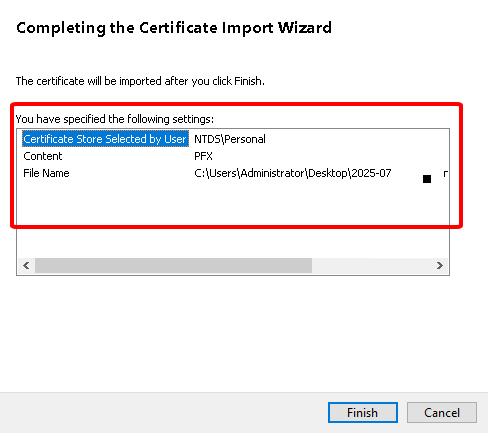495x436 pixels.
Task: Click the right scroll arrow of settings list
Action: point(440,265)
